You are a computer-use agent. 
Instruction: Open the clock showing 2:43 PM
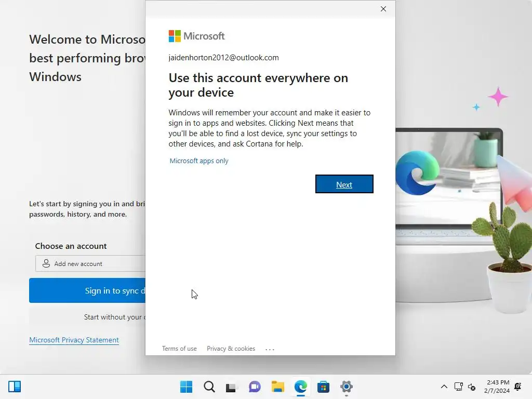[x=497, y=387]
